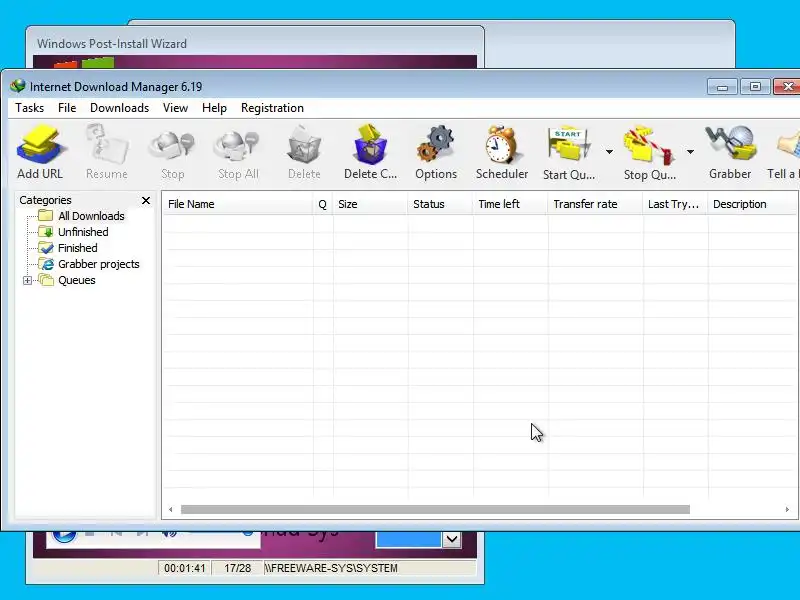Sort by the File Name column header
This screenshot has width=800, height=600.
click(x=238, y=204)
